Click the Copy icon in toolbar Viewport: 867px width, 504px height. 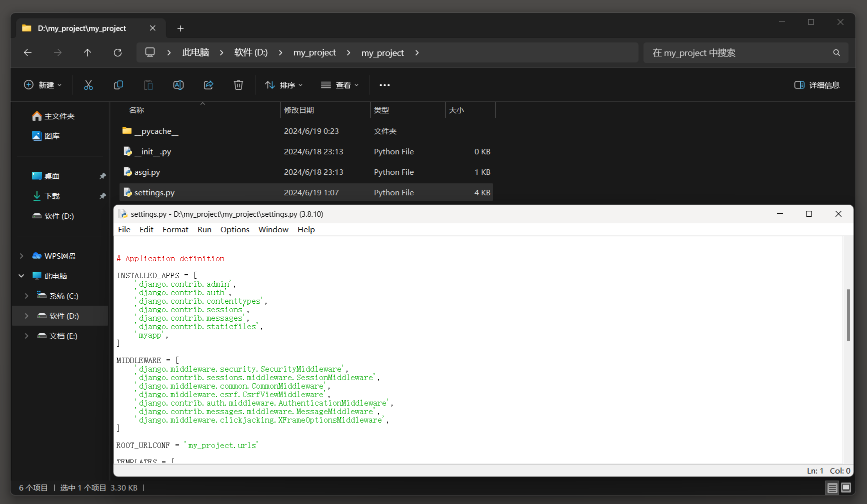(x=118, y=85)
